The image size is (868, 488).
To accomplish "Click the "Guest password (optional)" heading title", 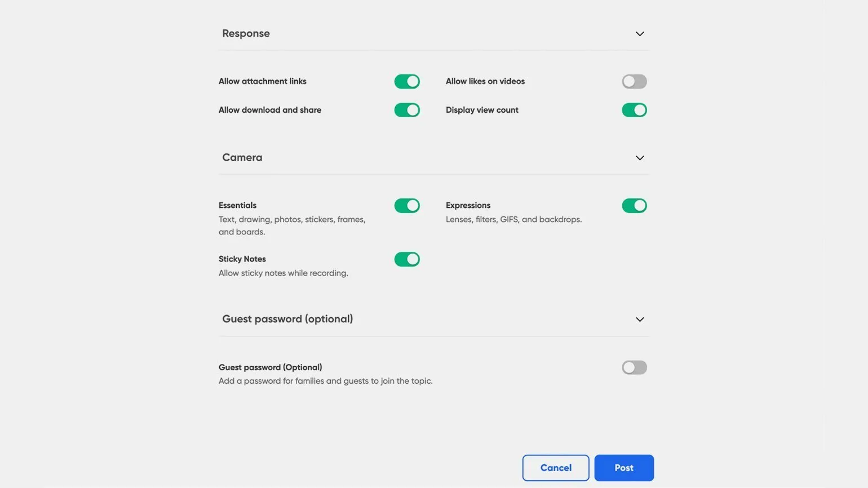I will click(287, 319).
